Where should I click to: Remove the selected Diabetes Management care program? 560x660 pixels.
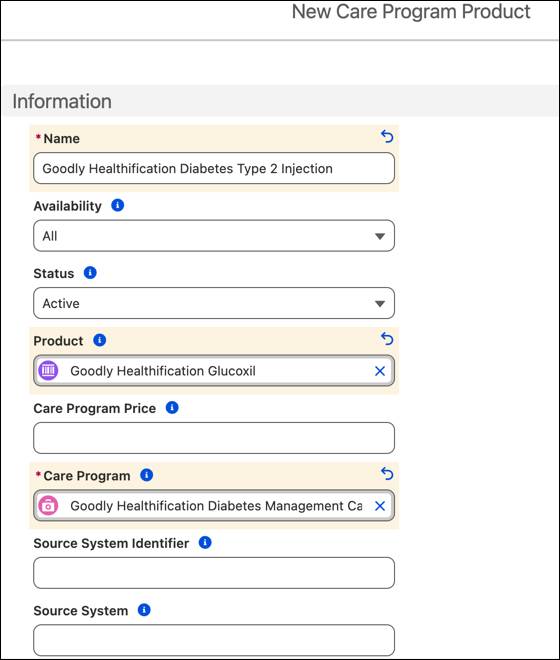380,506
